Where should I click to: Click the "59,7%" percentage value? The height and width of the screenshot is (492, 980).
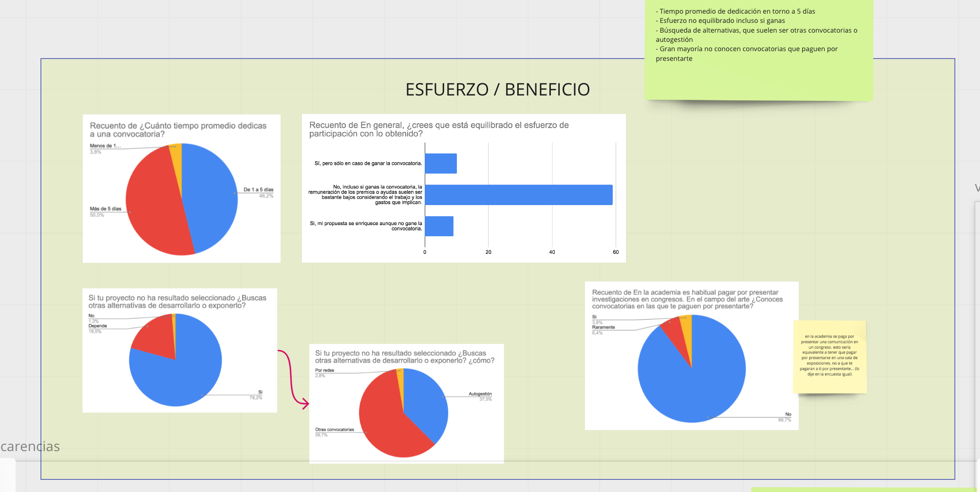[321, 435]
